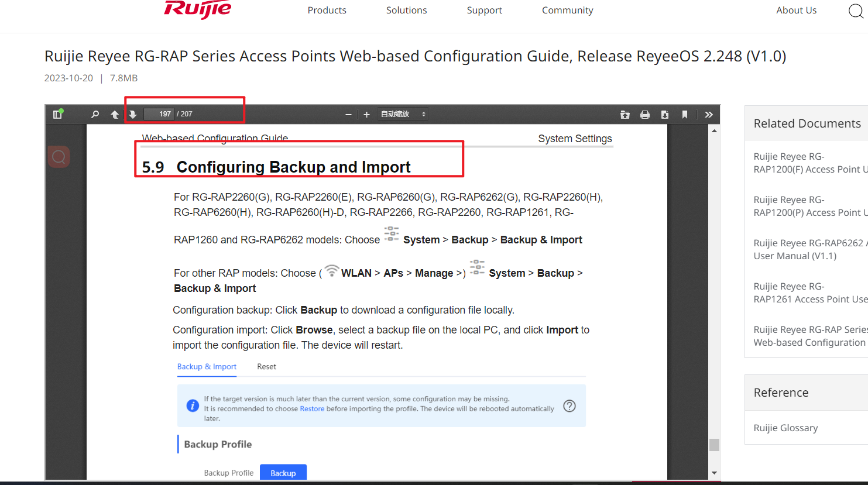Open the 自动缩放 zoom dropdown
This screenshot has width=868, height=485.
point(403,114)
